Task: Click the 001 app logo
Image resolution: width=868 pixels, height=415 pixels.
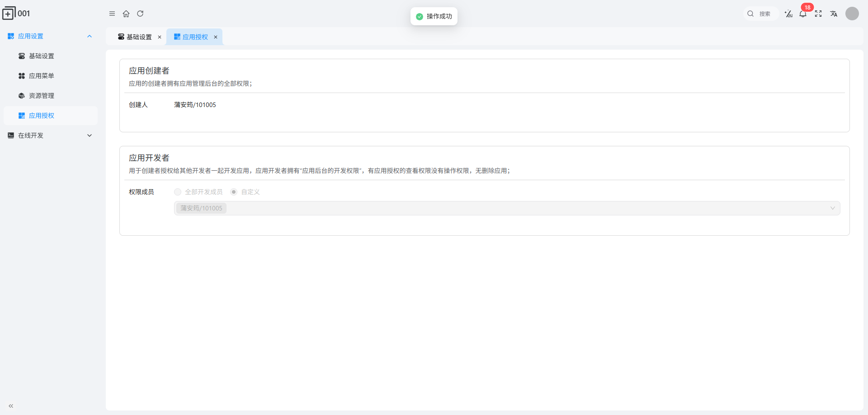Action: point(16,13)
